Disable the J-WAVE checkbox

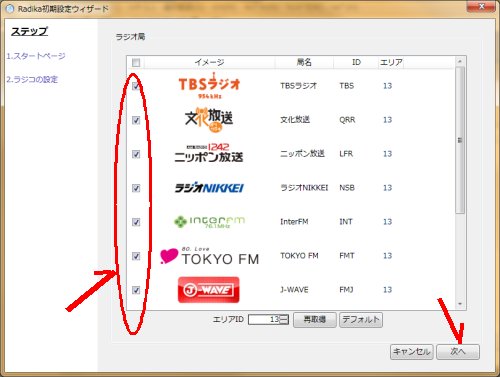(136, 290)
